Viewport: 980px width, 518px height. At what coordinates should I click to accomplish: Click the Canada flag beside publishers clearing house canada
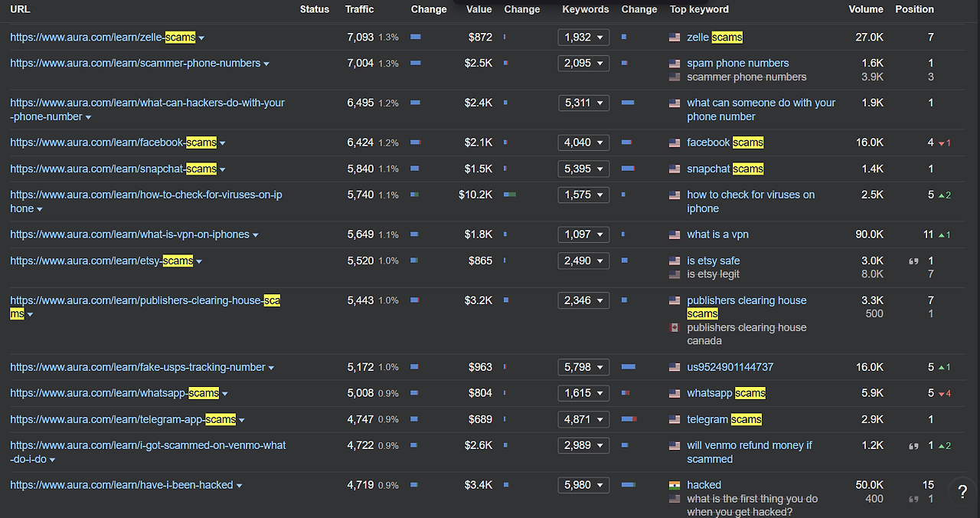675,328
